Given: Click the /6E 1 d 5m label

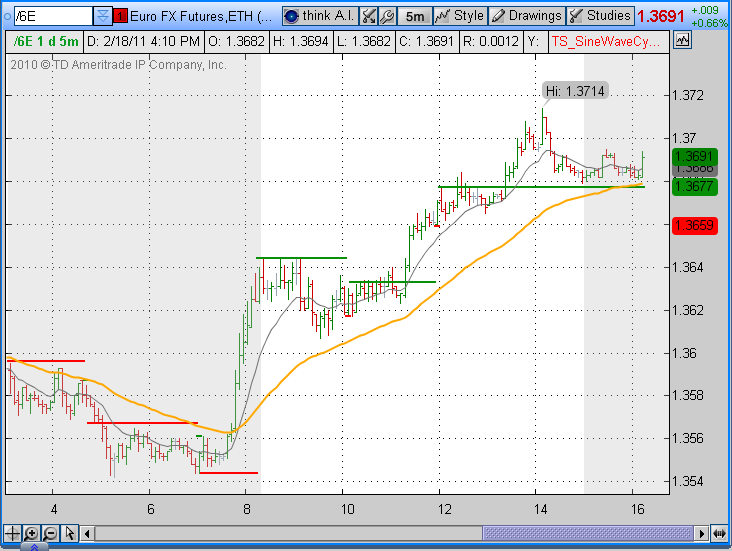Looking at the screenshot, I should [x=46, y=42].
